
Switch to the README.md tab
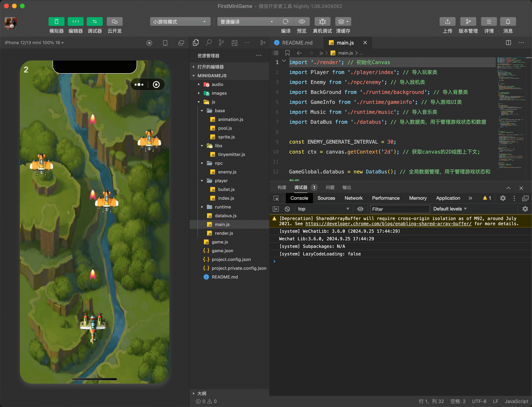coord(297,43)
